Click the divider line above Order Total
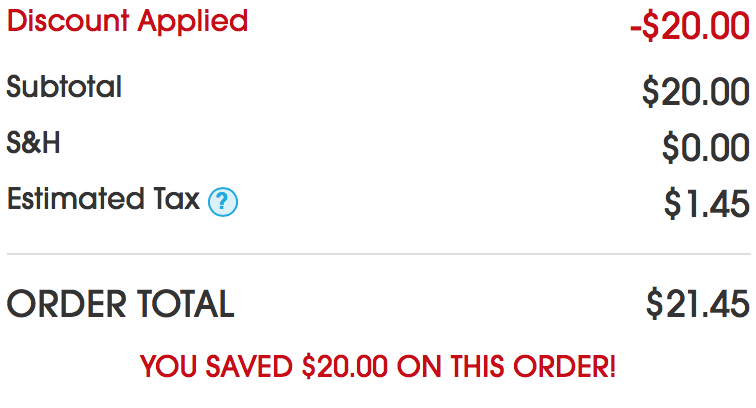 point(378,254)
